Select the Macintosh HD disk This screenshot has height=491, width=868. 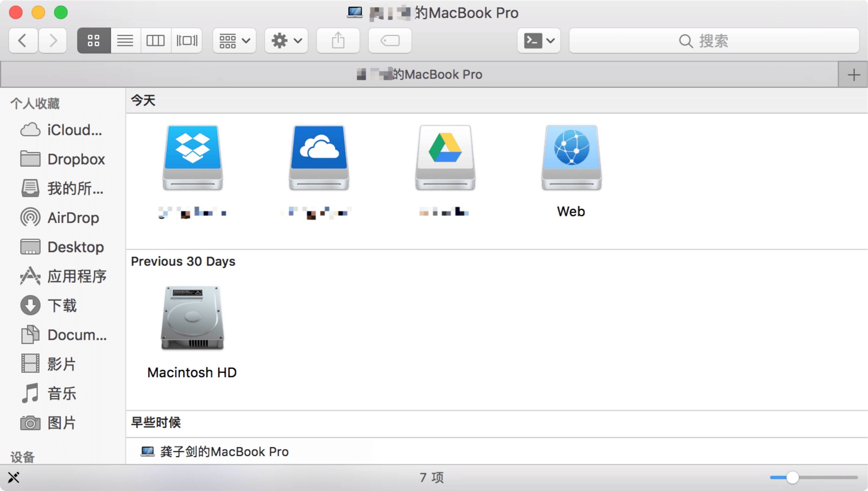(x=192, y=318)
